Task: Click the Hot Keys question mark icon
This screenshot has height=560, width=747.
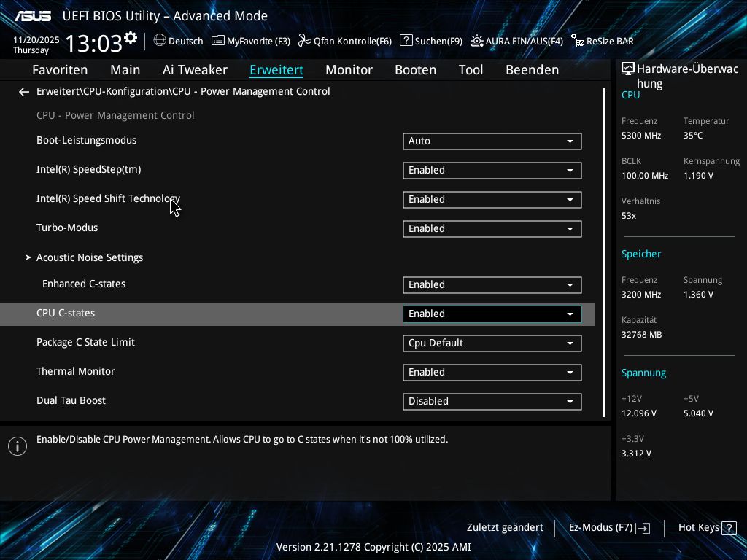Action: [729, 528]
